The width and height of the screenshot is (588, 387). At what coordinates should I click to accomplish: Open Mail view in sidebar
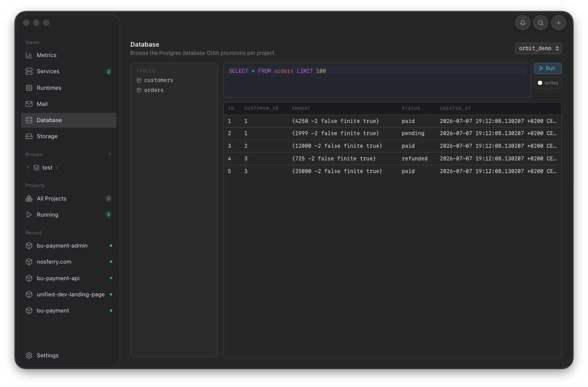[x=68, y=104]
